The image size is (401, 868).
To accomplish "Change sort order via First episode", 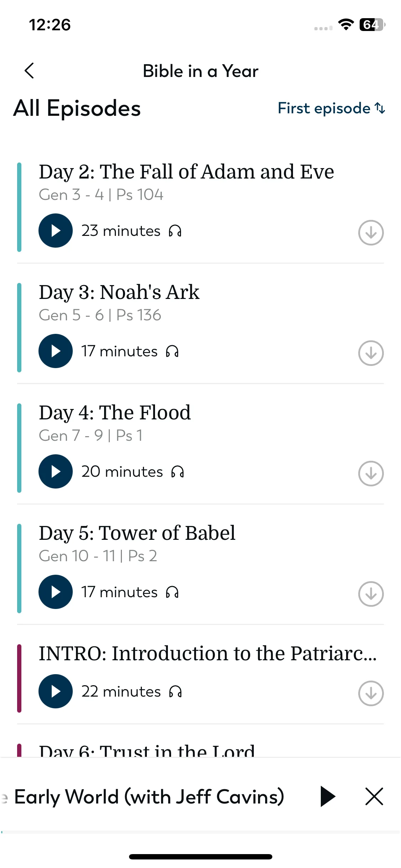I will (x=331, y=108).
